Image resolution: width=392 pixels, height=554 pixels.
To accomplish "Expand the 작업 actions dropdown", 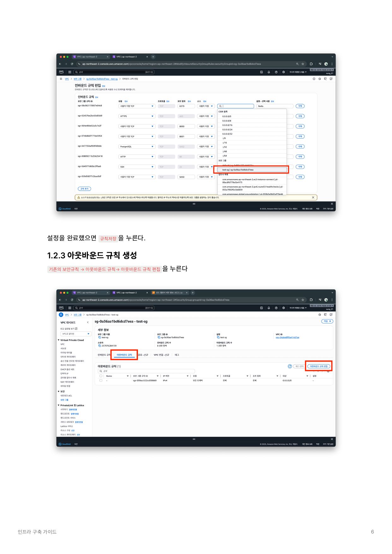I will 327,321.
